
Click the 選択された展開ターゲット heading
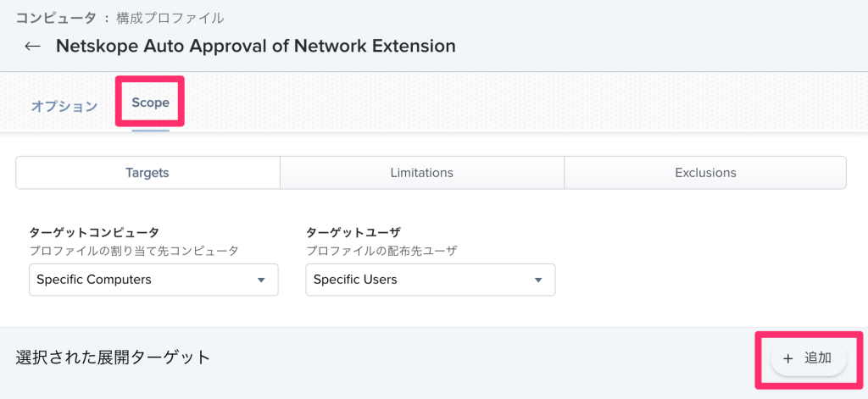pos(114,357)
